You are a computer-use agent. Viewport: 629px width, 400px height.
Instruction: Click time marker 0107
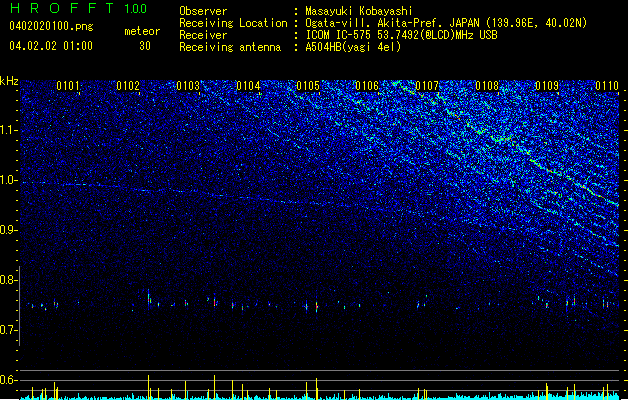pos(427,86)
